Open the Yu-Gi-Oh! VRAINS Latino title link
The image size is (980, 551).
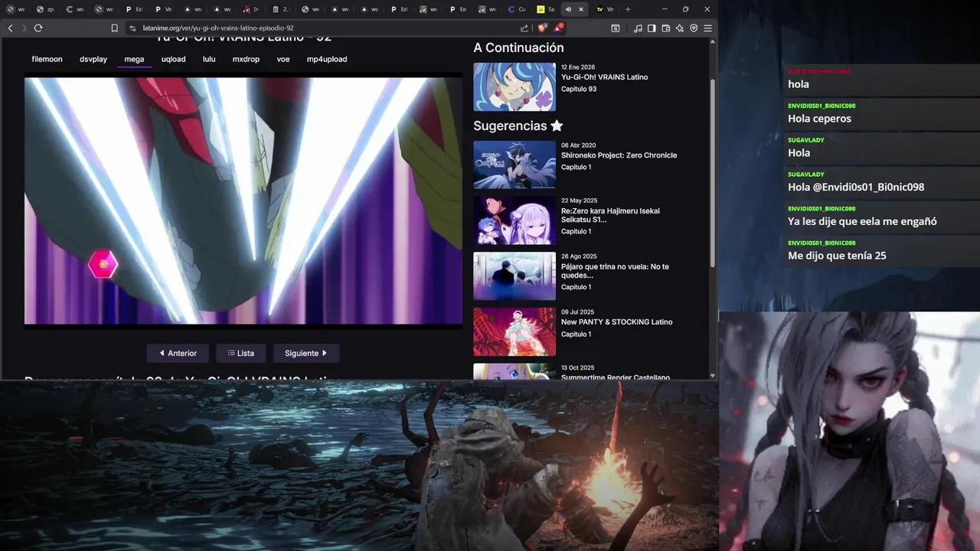tap(604, 77)
